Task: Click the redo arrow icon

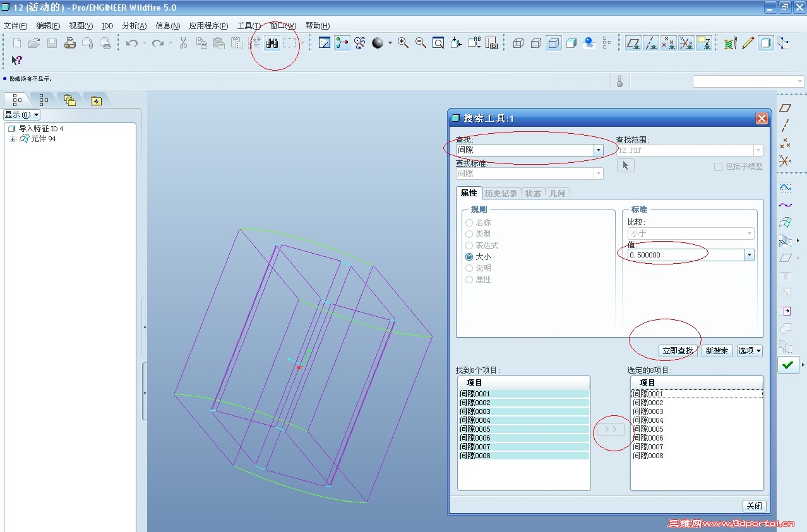Action: click(x=158, y=43)
